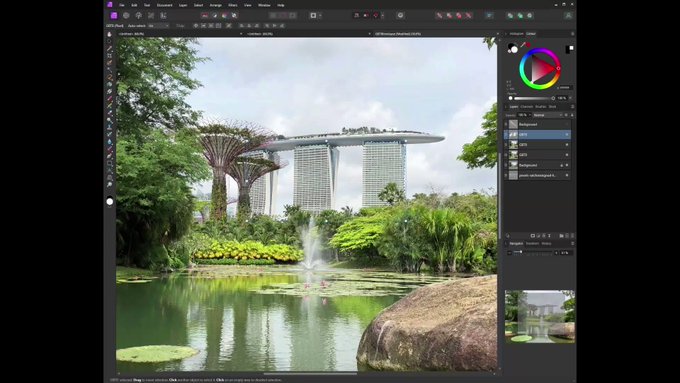Open the Layers panel options menu
Image resolution: width=680 pixels, height=383 pixels.
click(572, 106)
